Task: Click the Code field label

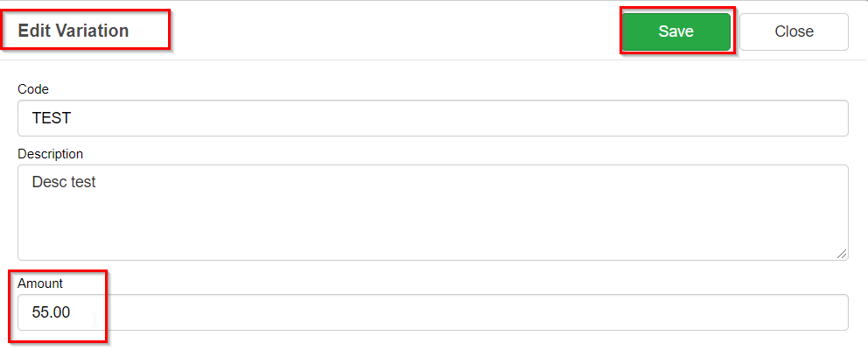Action: point(33,89)
